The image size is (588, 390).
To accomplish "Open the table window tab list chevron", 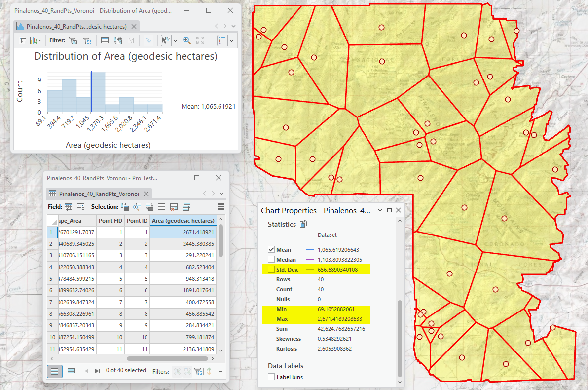I will (222, 194).
